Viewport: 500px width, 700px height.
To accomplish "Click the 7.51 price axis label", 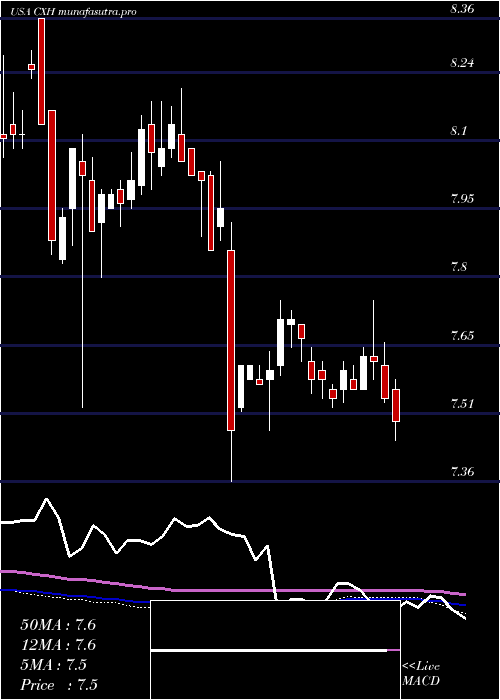I will point(462,404).
